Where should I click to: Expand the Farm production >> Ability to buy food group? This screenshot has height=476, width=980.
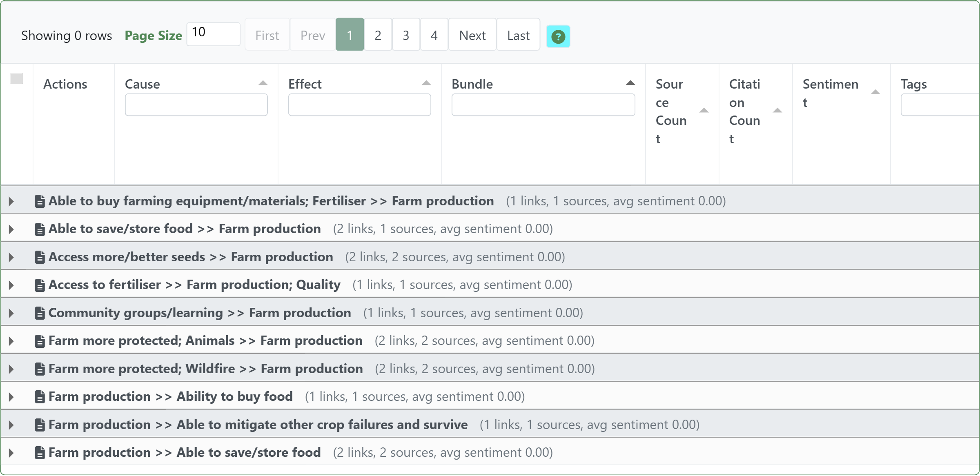(x=11, y=397)
